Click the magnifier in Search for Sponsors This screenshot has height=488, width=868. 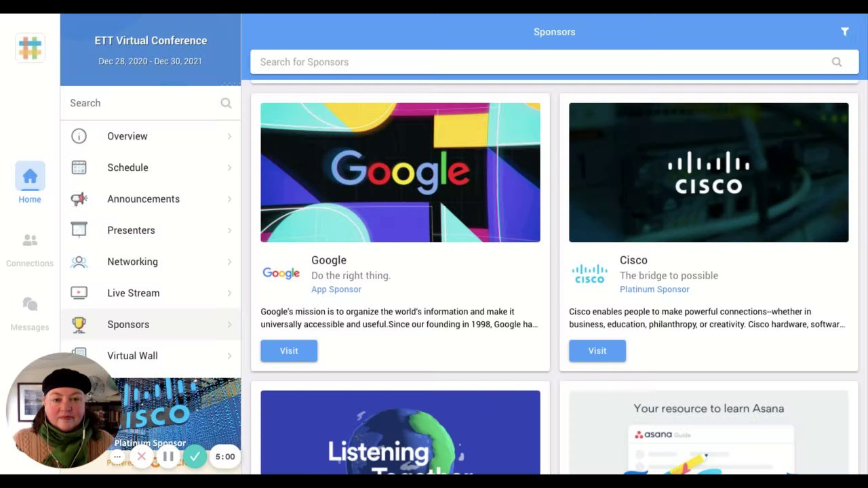837,62
